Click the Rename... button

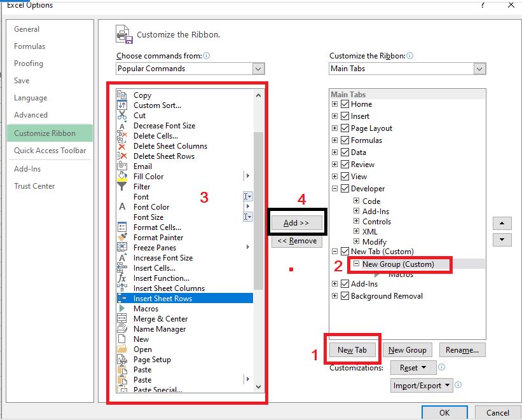click(462, 349)
